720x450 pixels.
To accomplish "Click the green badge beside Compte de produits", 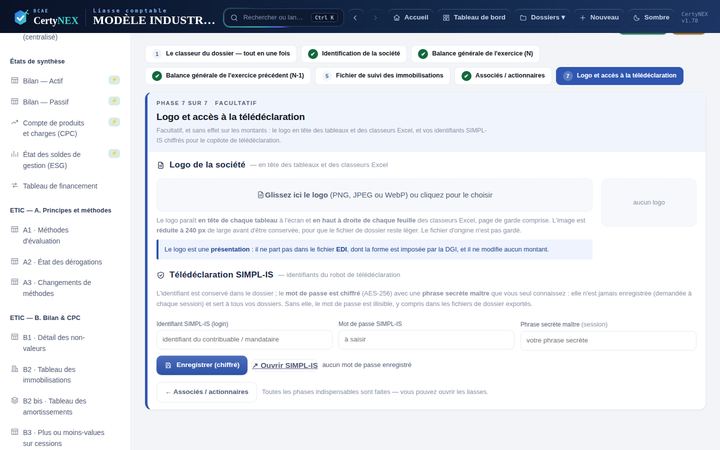I will (x=114, y=122).
